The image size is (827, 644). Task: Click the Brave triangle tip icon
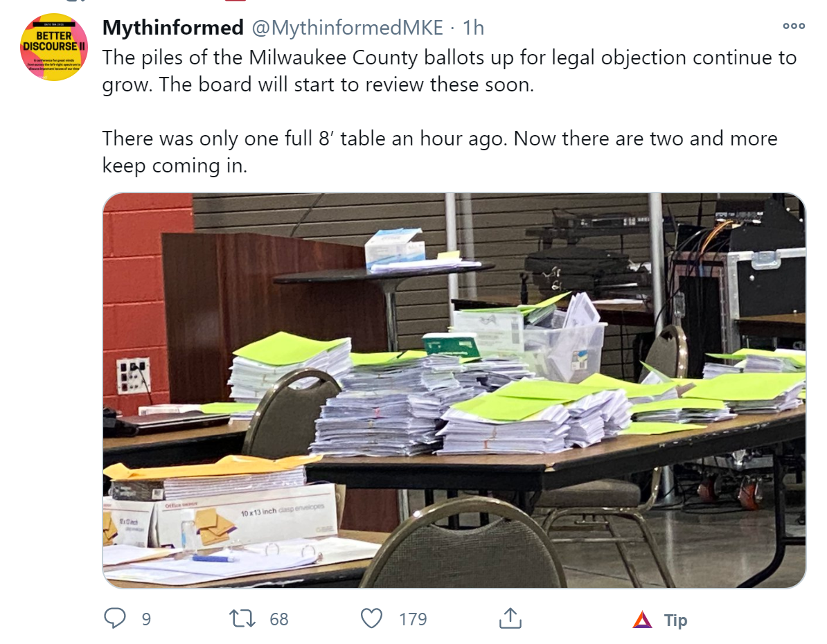[642, 620]
